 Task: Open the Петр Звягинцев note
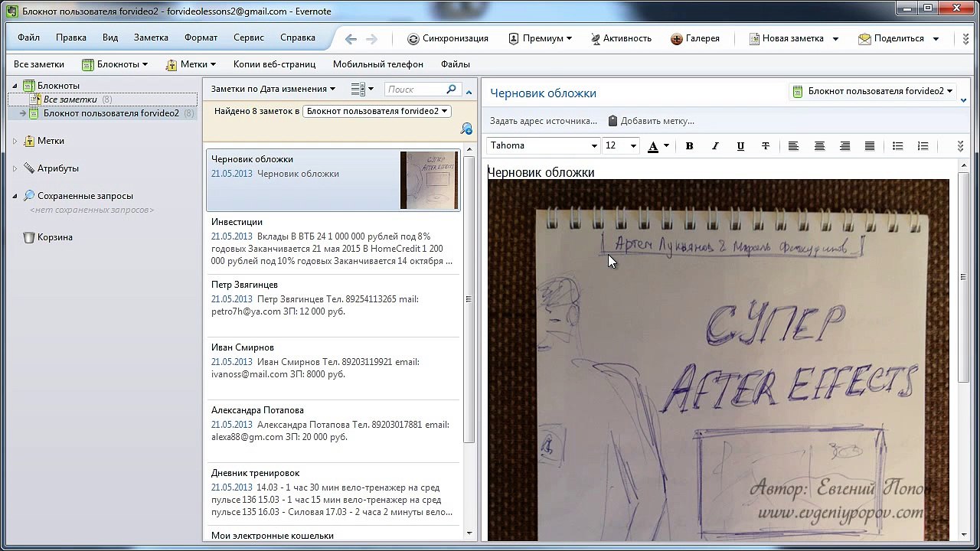[333, 305]
